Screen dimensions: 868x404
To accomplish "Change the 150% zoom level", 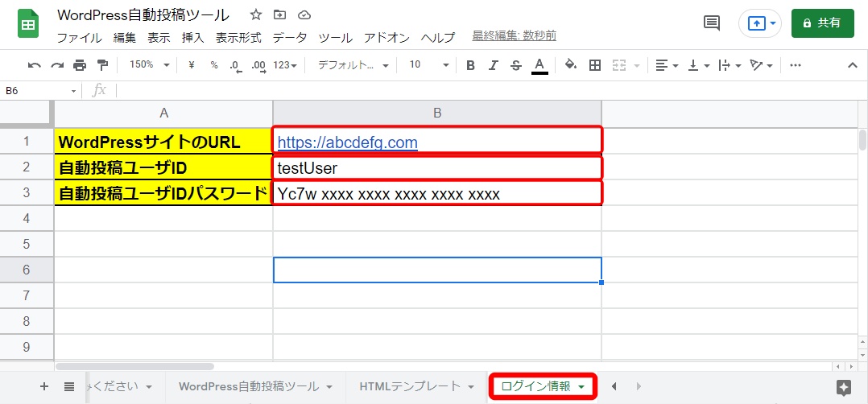I will click(x=149, y=64).
